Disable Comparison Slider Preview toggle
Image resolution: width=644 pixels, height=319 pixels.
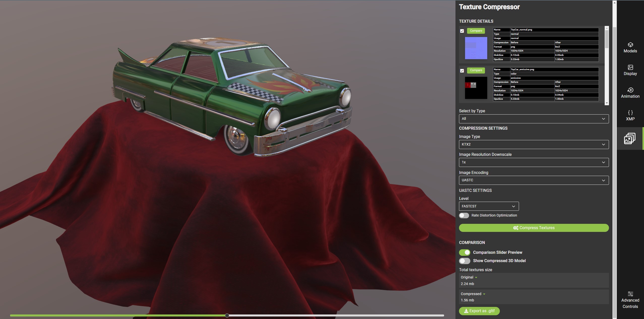tap(465, 253)
